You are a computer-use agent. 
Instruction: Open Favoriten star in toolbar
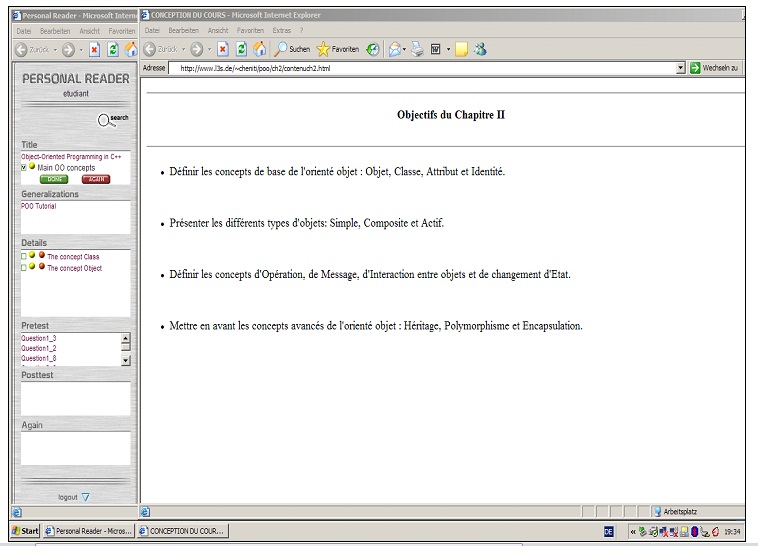click(338, 49)
